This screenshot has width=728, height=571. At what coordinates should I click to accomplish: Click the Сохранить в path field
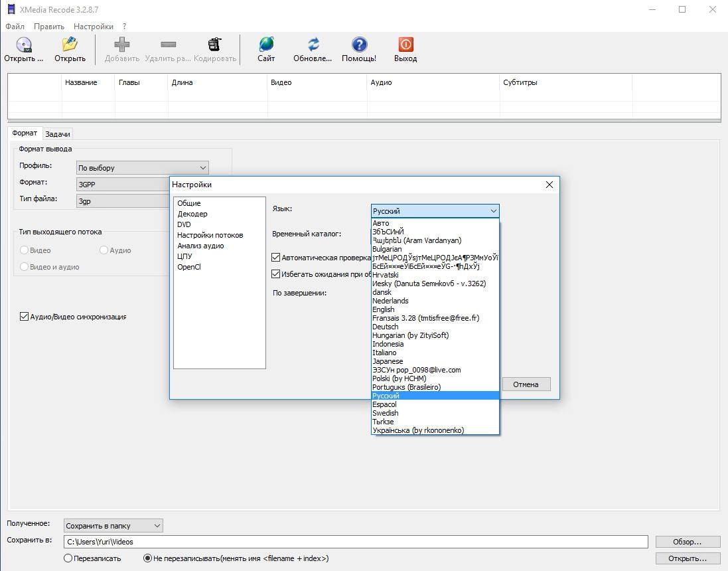coord(356,542)
